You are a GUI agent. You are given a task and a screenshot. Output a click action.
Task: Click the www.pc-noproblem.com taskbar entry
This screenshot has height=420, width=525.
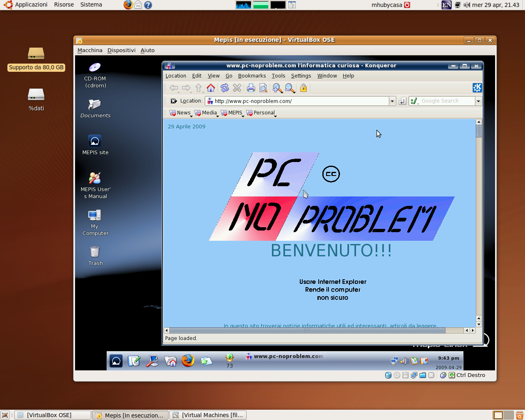pos(285,356)
